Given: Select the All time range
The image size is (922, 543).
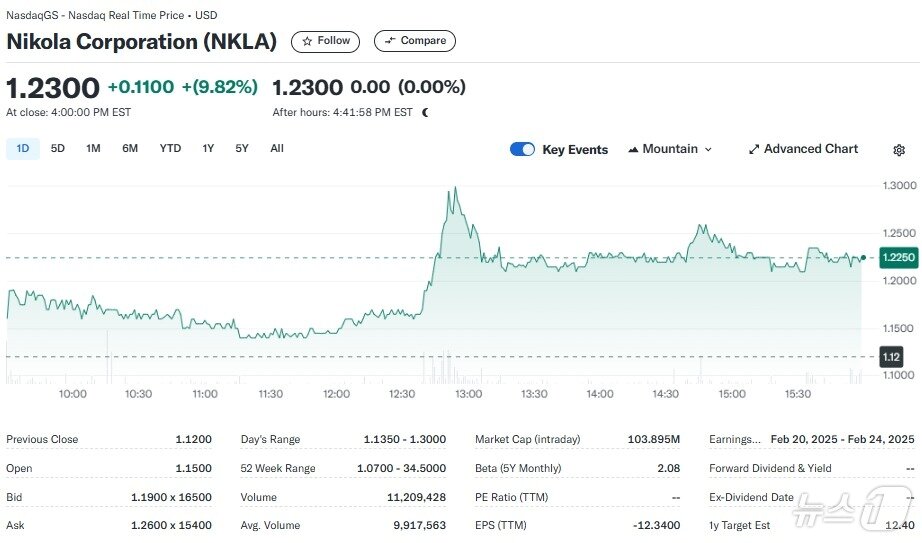Looking at the screenshot, I should (x=277, y=149).
